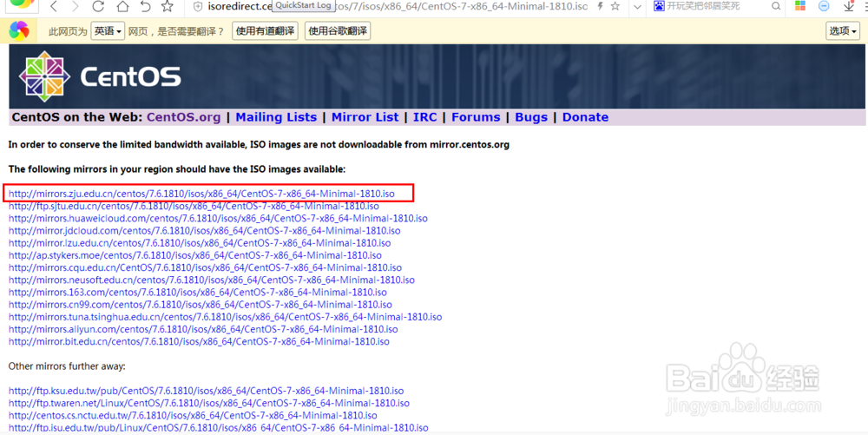Open the Mailing Lists link
868x435 pixels.
(276, 117)
